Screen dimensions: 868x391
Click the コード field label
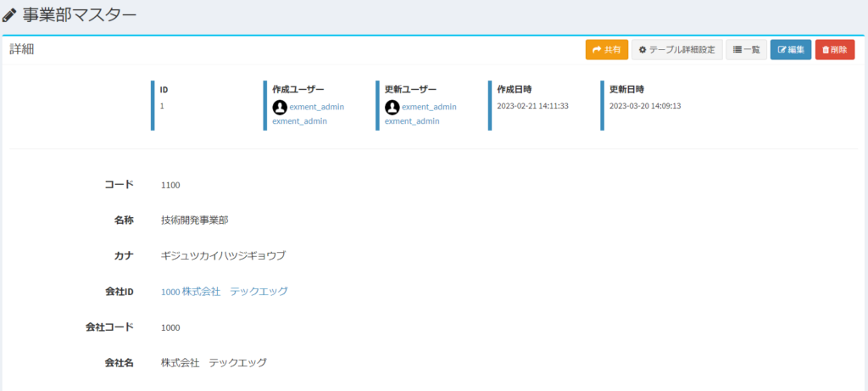tap(119, 184)
